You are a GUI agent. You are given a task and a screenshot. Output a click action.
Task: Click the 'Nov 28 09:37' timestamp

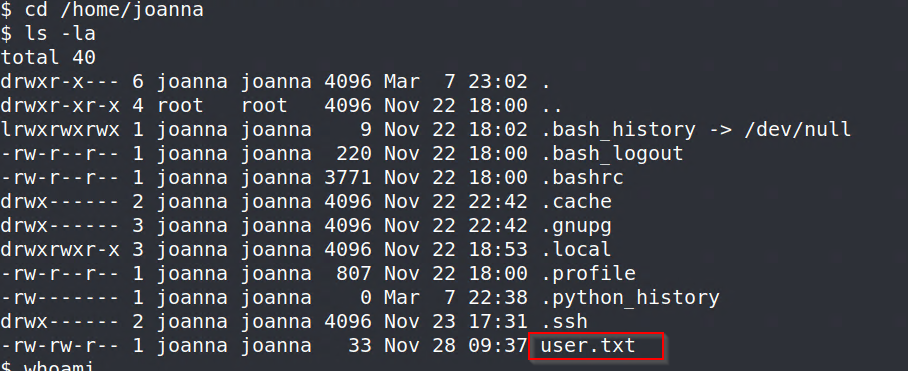456,346
